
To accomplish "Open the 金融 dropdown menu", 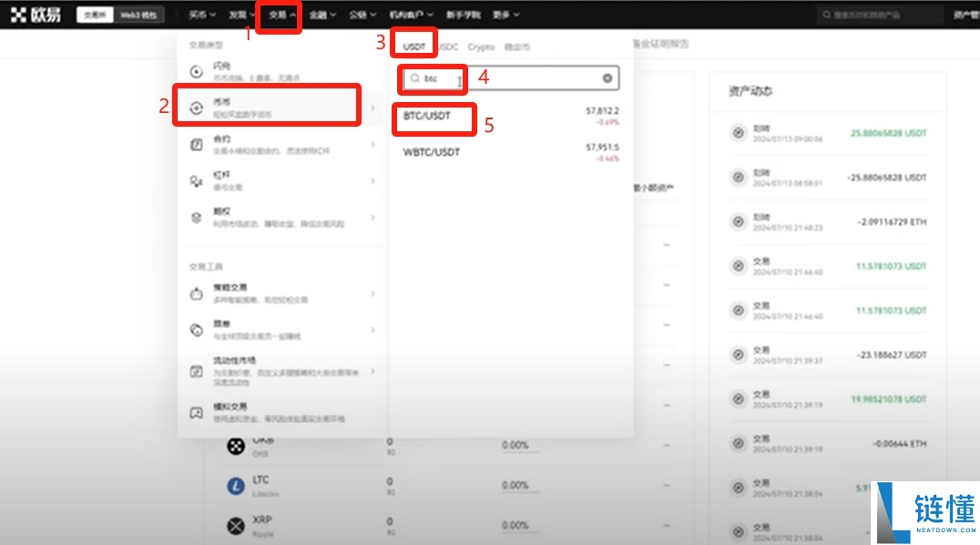I will pos(322,15).
